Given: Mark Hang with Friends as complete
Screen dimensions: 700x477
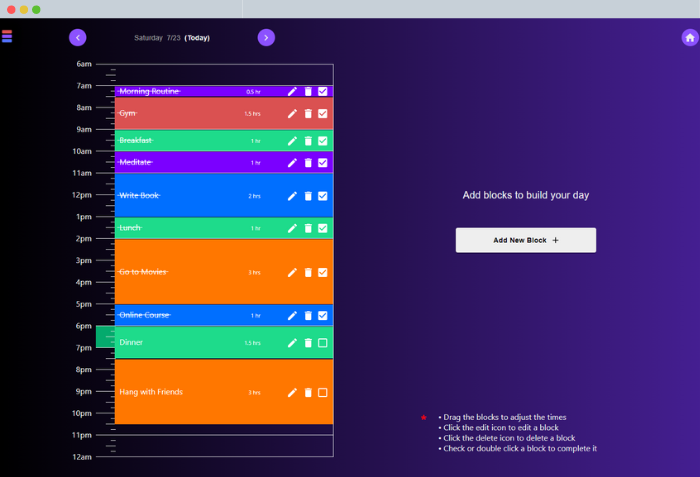Looking at the screenshot, I should point(322,392).
